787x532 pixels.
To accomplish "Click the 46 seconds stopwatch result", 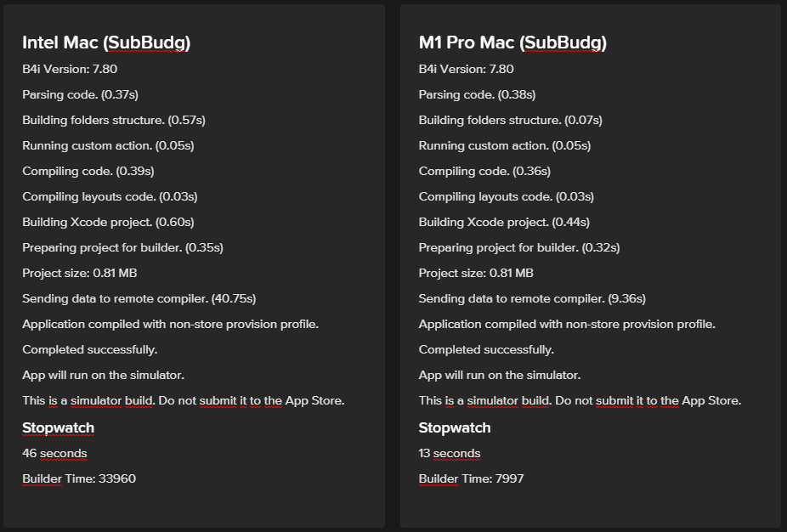I will (54, 453).
